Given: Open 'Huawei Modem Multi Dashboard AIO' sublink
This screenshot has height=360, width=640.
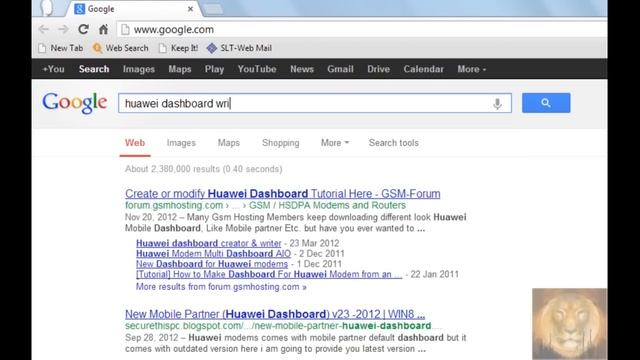Looking at the screenshot, I should pos(213,253).
